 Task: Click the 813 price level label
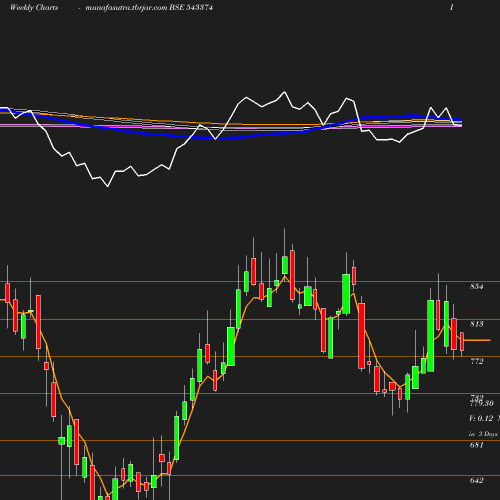coord(477,324)
